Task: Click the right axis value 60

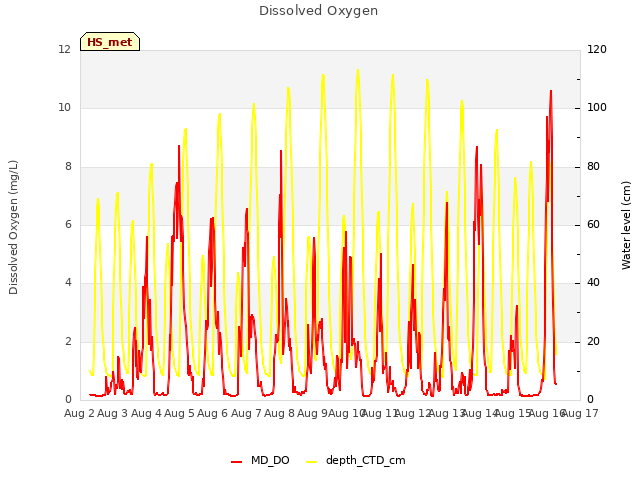Action: tap(593, 224)
